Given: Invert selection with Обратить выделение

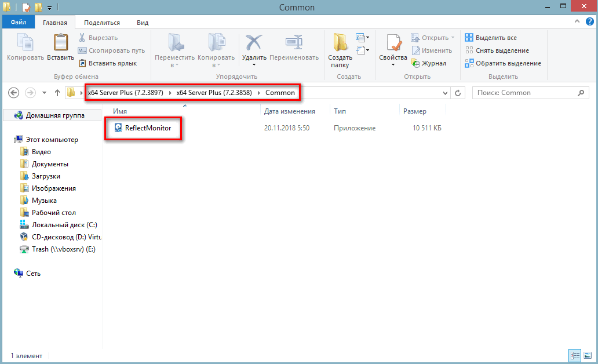Looking at the screenshot, I should click(503, 63).
